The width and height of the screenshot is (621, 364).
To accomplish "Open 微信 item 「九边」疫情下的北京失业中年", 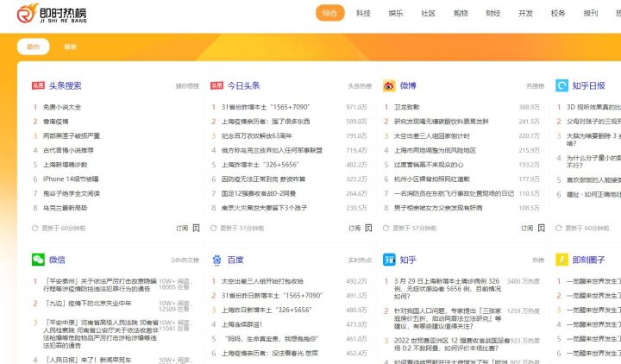I will 87,304.
